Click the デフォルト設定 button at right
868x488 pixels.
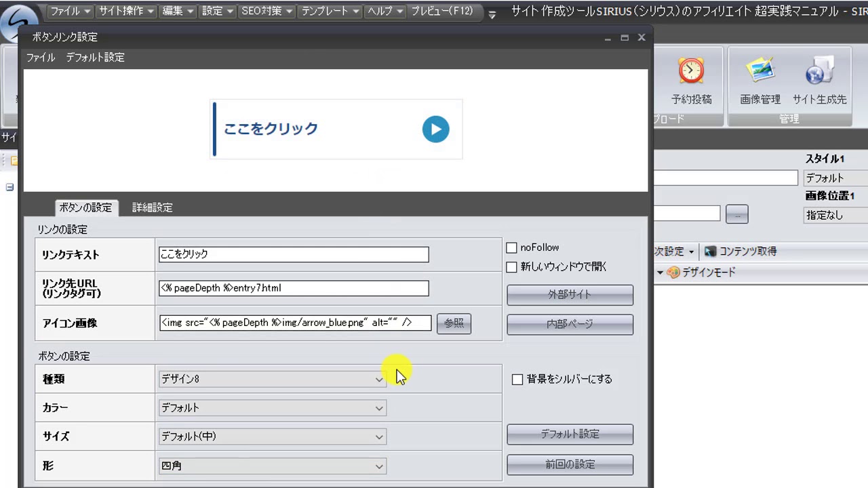570,434
